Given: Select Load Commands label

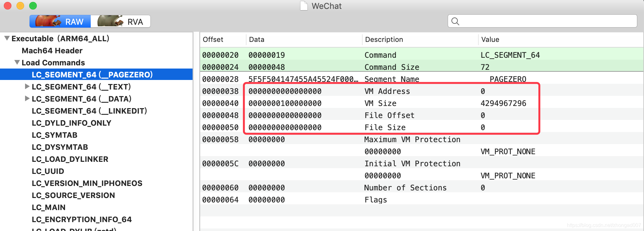Looking at the screenshot, I should point(53,63).
